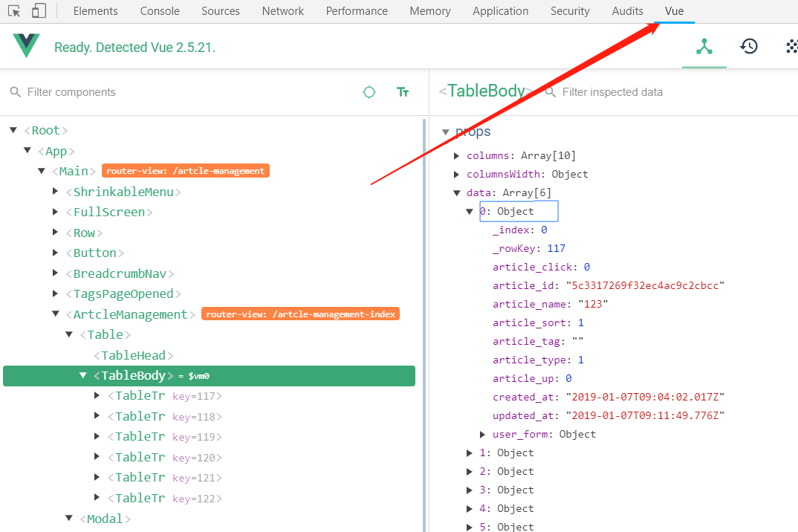Click the article_sort value
This screenshot has height=532, width=798.
point(581,322)
